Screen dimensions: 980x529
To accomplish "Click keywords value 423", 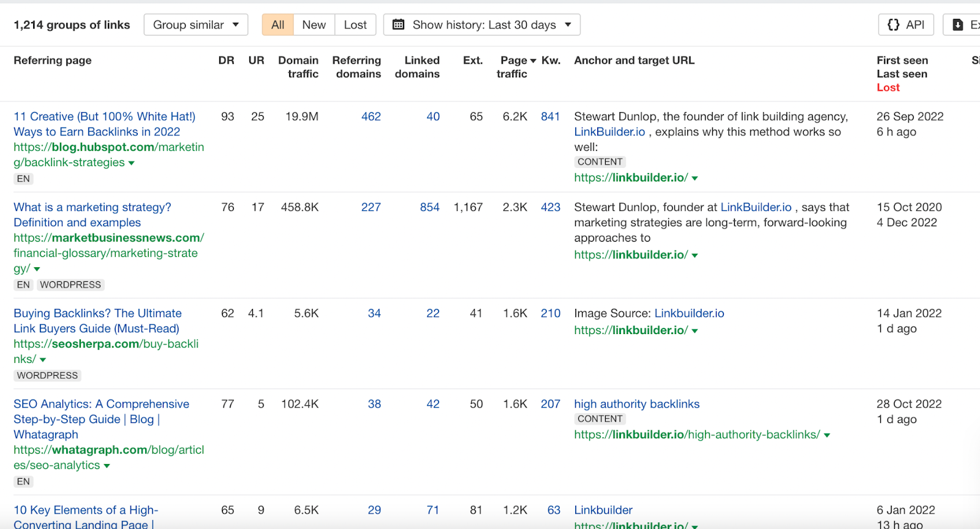I will 551,207.
